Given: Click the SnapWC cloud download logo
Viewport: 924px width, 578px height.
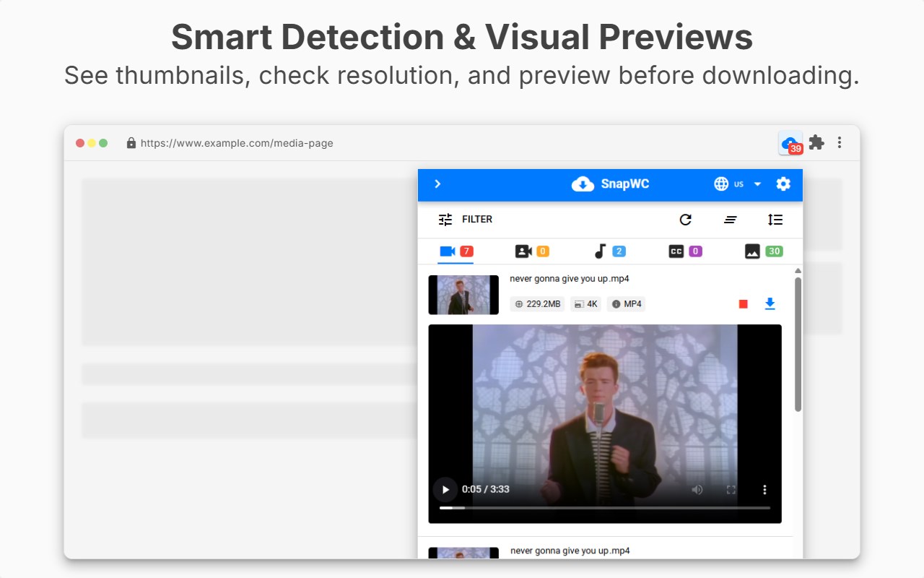Looking at the screenshot, I should click(x=583, y=184).
